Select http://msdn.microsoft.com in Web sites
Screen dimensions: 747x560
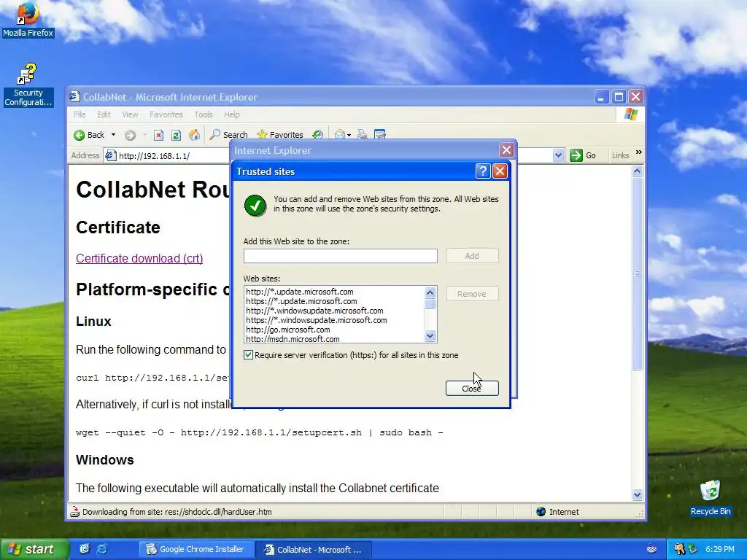click(x=293, y=339)
